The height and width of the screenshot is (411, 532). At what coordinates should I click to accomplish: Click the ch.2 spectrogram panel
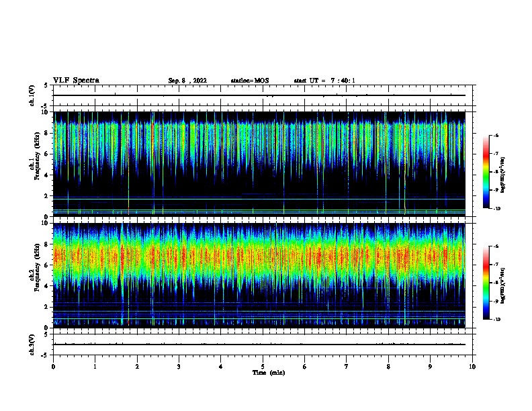259,275
